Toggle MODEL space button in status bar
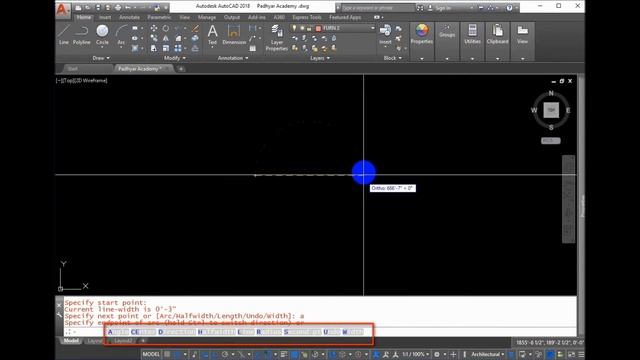 pyautogui.click(x=151, y=354)
